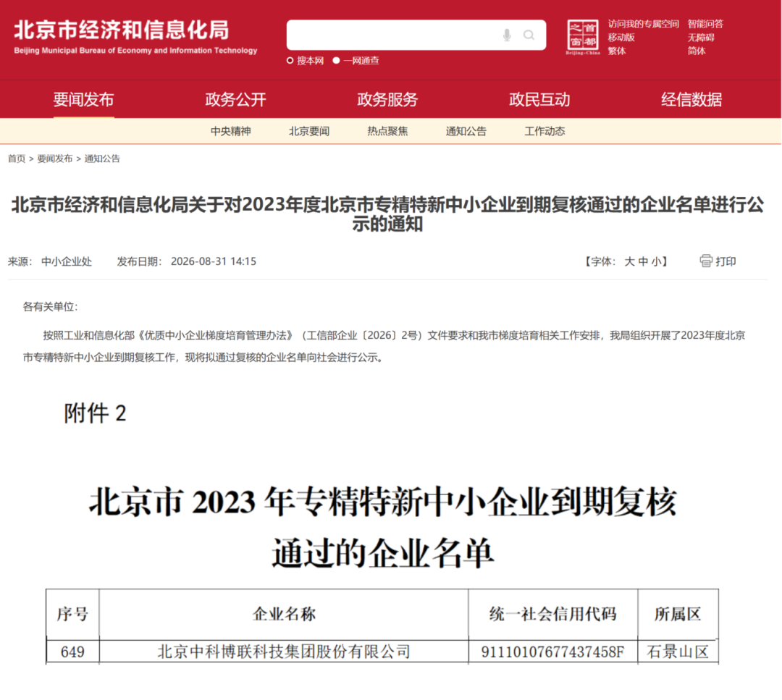Open the 政务服务 main menu tab

pyautogui.click(x=387, y=99)
